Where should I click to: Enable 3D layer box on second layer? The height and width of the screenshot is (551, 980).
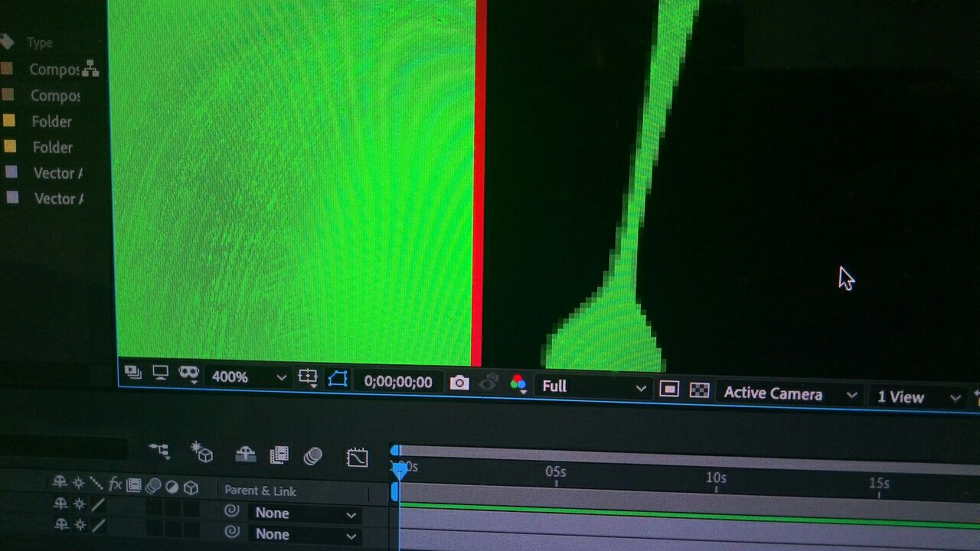191,529
